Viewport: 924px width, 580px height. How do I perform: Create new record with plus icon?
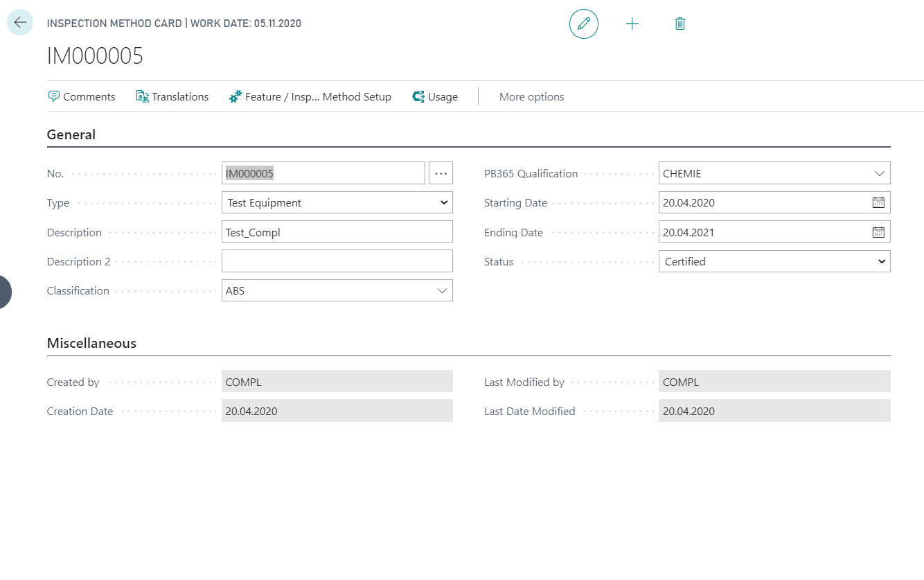(632, 24)
